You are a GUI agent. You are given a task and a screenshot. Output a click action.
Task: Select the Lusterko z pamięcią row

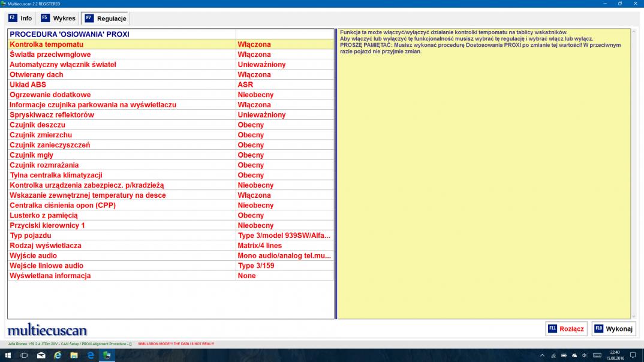tap(171, 216)
